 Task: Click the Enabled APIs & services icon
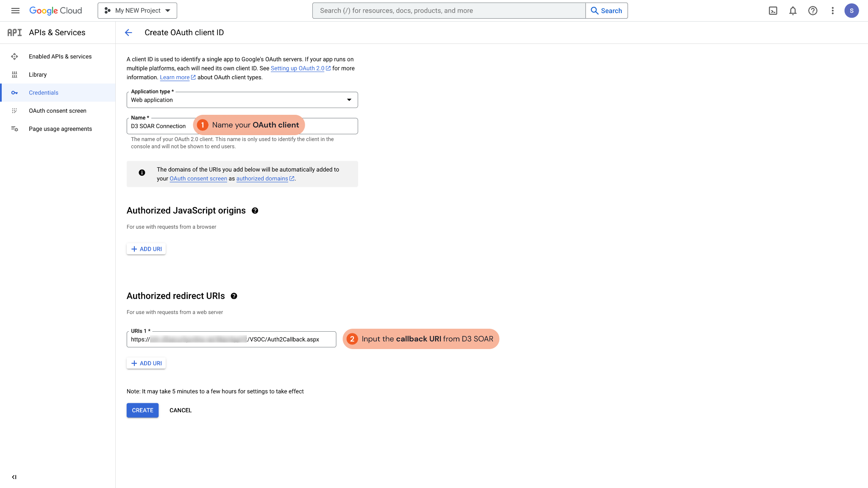(15, 56)
